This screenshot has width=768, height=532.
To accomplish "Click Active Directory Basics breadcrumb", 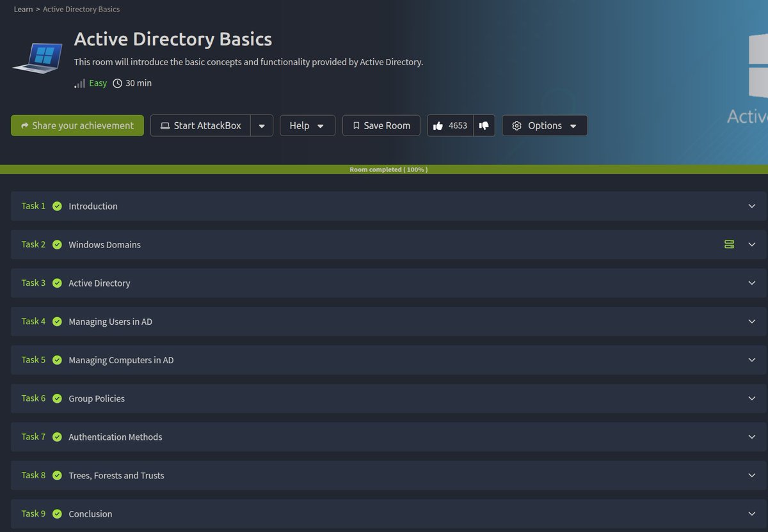I will pos(81,9).
